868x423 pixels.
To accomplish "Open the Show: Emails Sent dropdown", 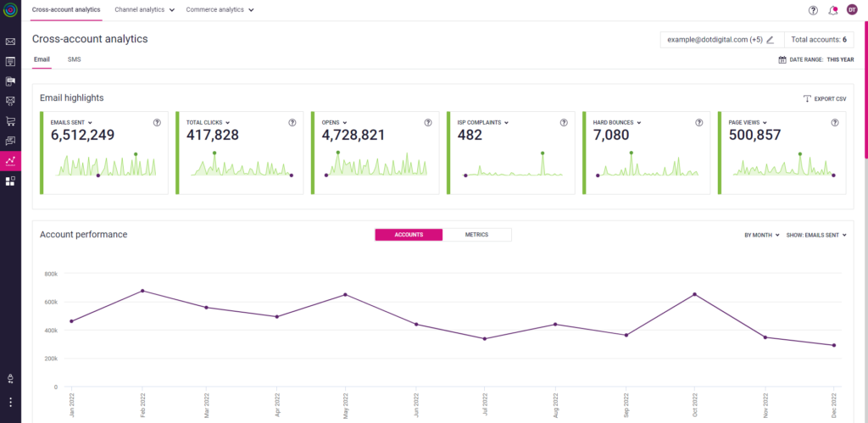I will click(x=816, y=235).
